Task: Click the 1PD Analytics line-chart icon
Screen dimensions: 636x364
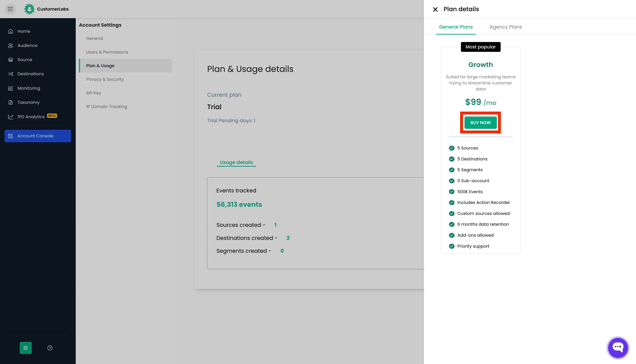Action: [x=10, y=117]
